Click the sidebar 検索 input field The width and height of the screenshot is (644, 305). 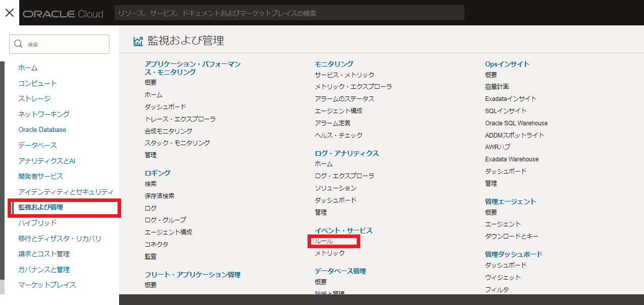click(65, 44)
